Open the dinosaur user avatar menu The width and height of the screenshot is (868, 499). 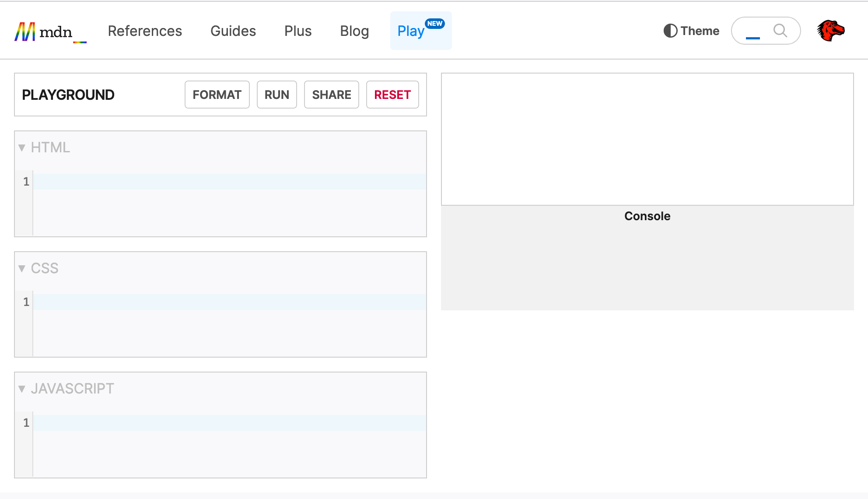pos(830,31)
